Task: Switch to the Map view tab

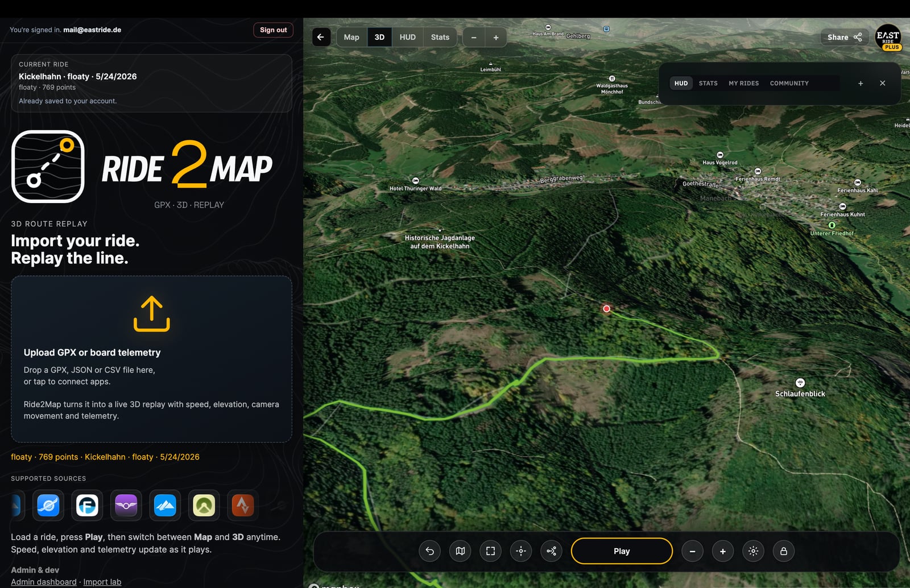Action: point(351,37)
